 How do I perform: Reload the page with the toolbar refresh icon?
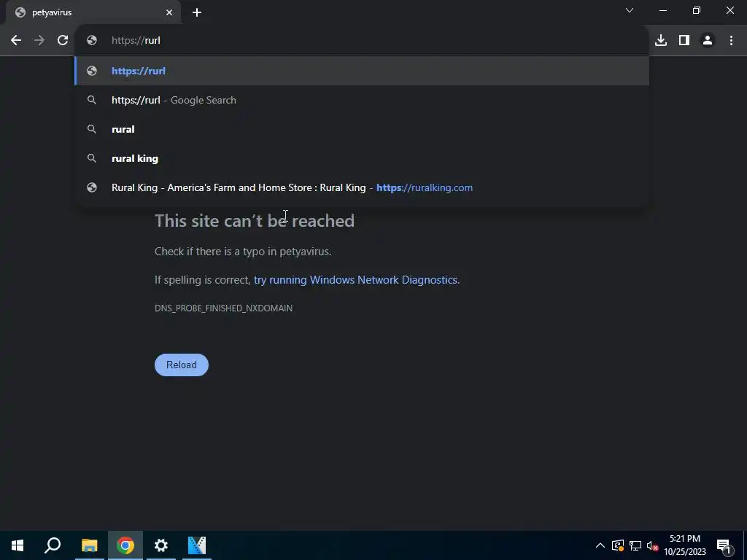63,41
